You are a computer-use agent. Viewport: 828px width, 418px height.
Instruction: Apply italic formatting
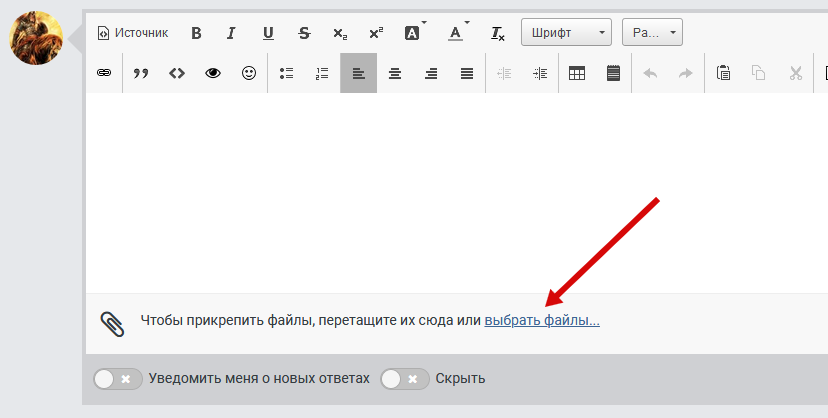[231, 33]
